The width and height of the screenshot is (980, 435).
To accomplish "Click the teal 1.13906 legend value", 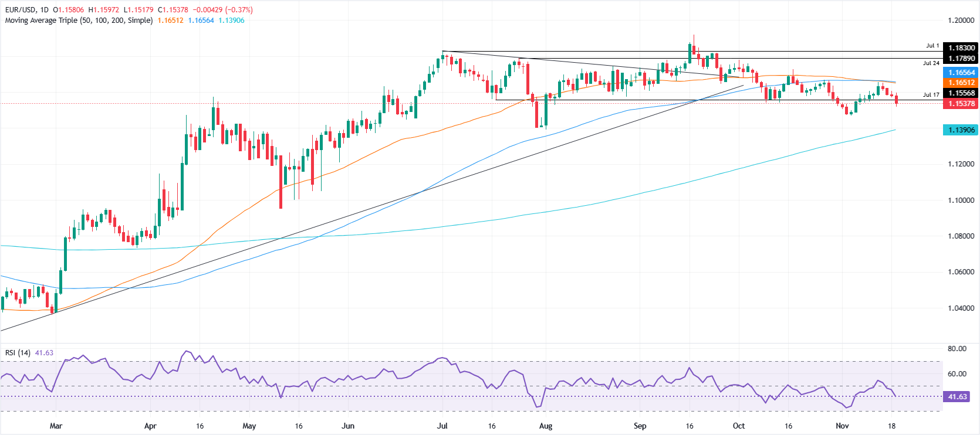I will coord(231,21).
